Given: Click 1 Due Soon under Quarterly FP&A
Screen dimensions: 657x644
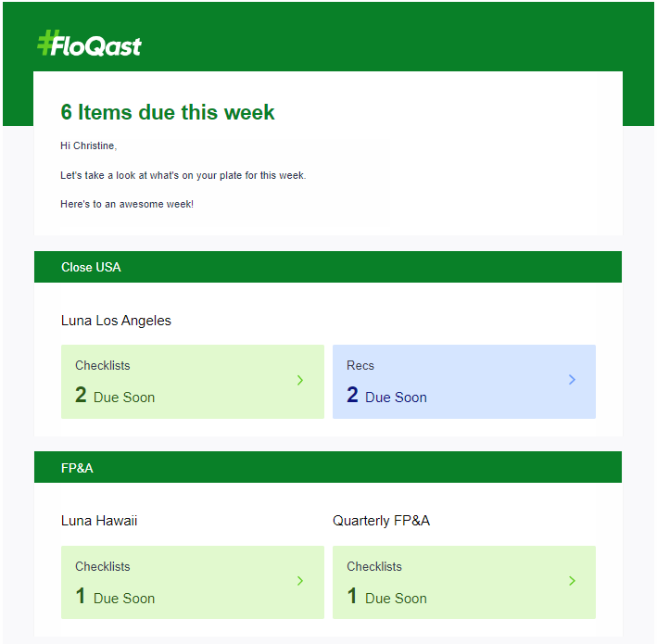Looking at the screenshot, I should pyautogui.click(x=386, y=596).
